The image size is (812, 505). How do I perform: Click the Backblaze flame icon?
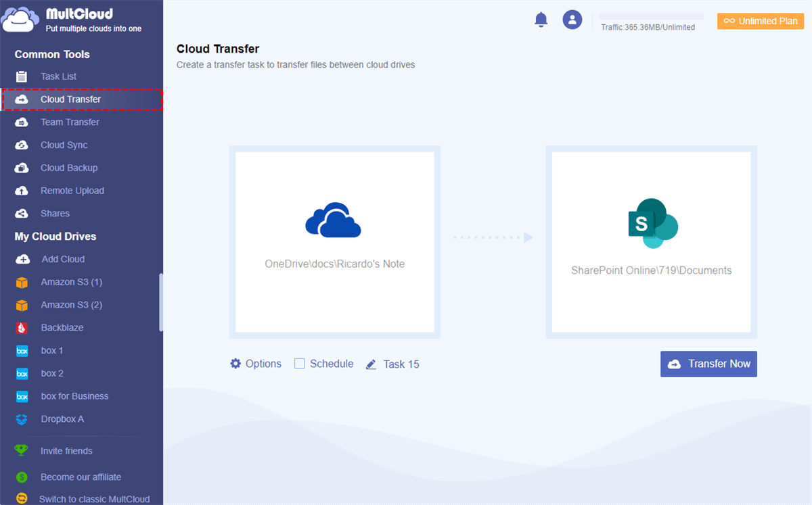click(x=22, y=328)
